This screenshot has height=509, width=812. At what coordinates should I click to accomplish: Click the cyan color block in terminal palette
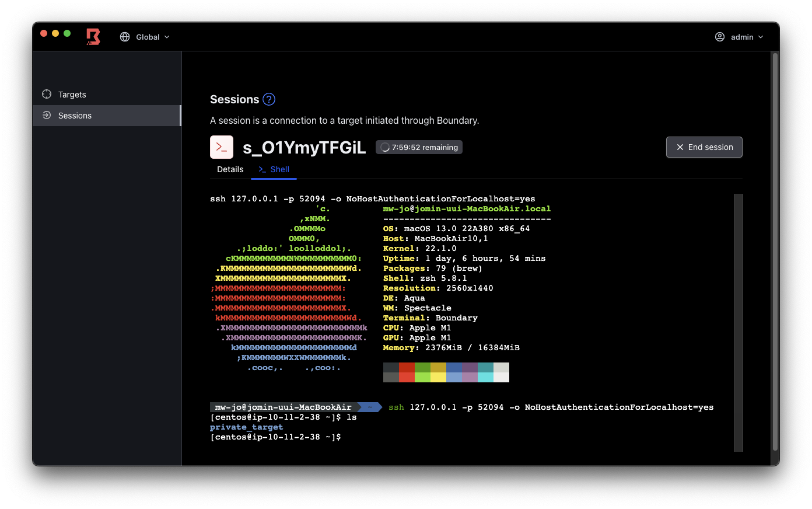485,372
